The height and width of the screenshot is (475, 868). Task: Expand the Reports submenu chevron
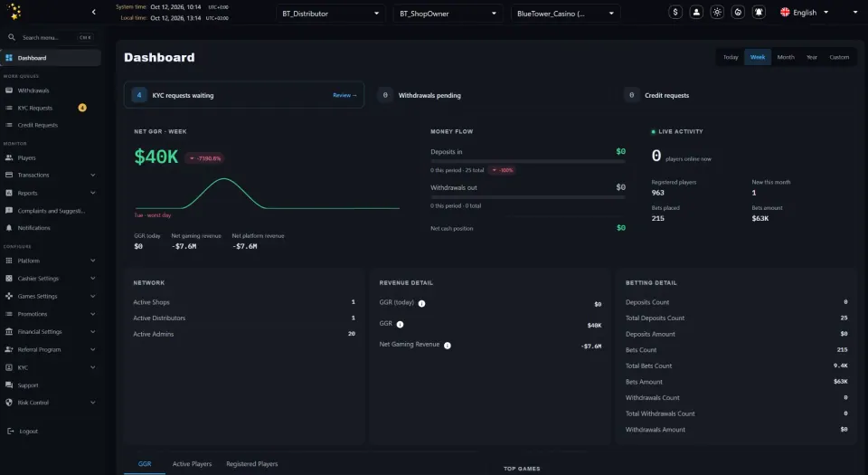[92, 193]
